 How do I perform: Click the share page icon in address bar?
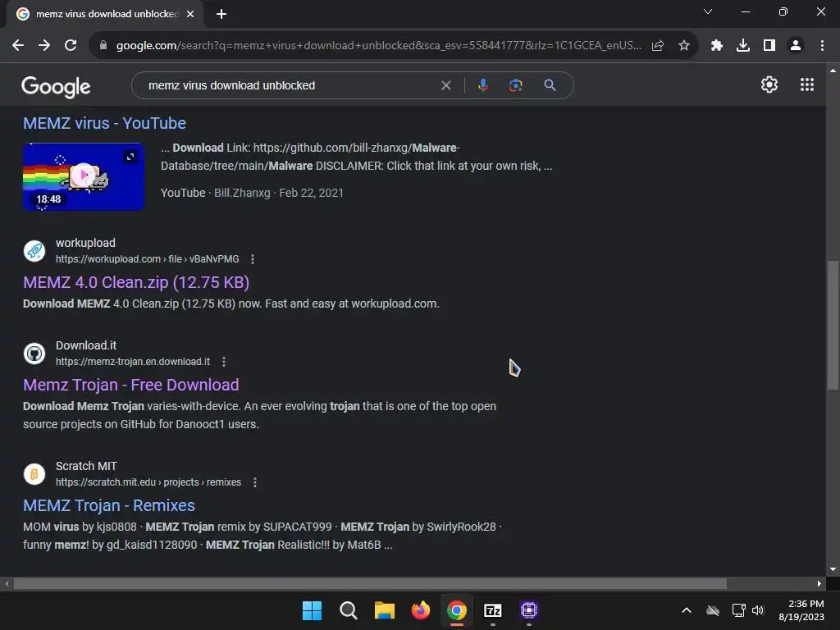tap(658, 46)
